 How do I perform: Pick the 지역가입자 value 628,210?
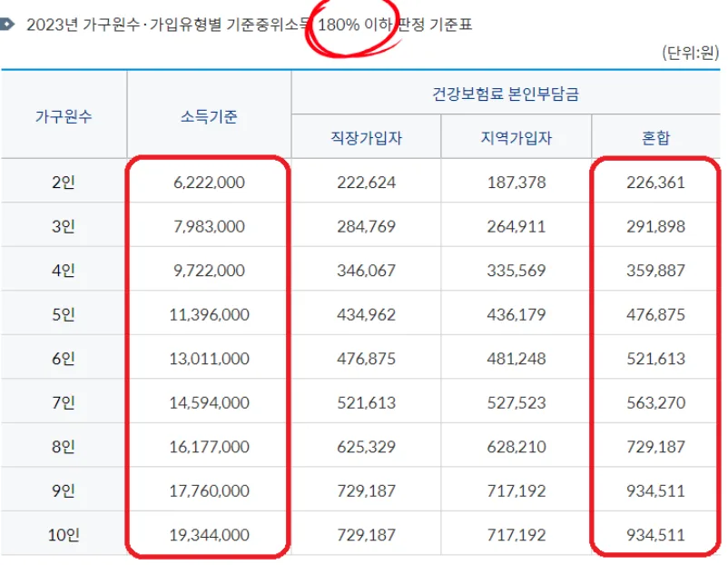[x=516, y=447]
